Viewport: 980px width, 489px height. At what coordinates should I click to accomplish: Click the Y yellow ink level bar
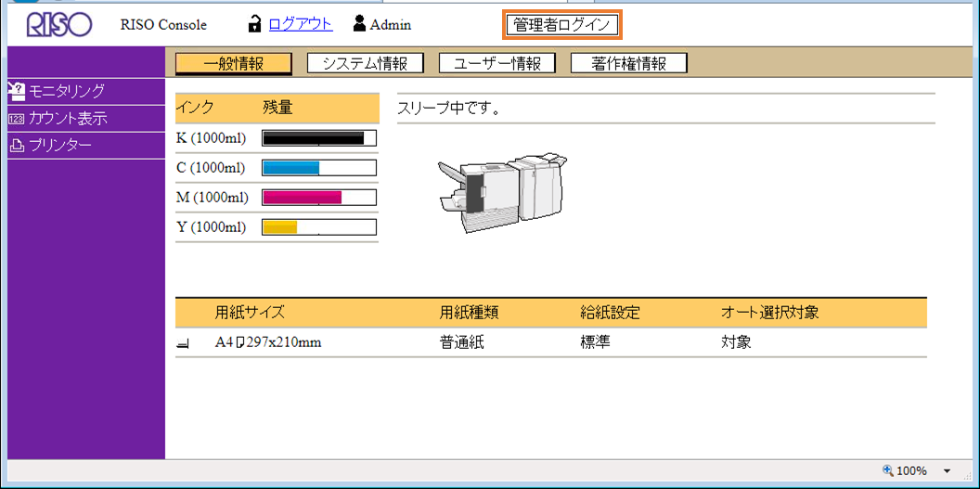coord(318,226)
